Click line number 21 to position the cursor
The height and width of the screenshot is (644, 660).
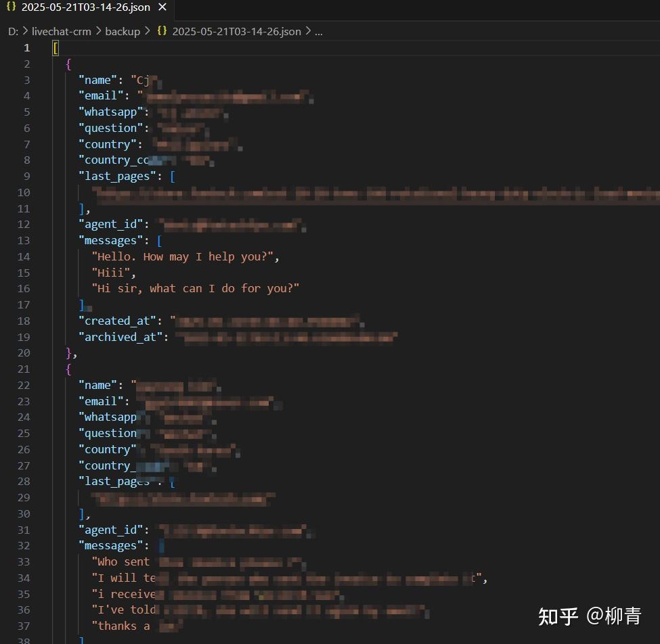24,369
